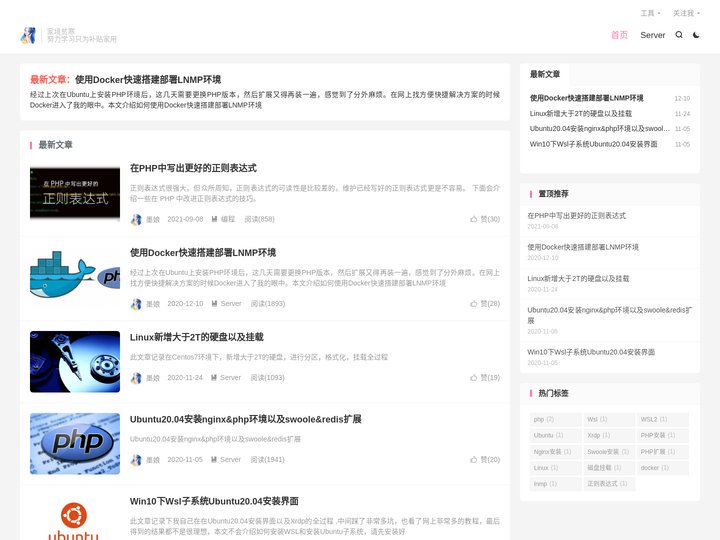Click the blog logo avatar in header
The width and height of the screenshot is (720, 540).
point(28,35)
